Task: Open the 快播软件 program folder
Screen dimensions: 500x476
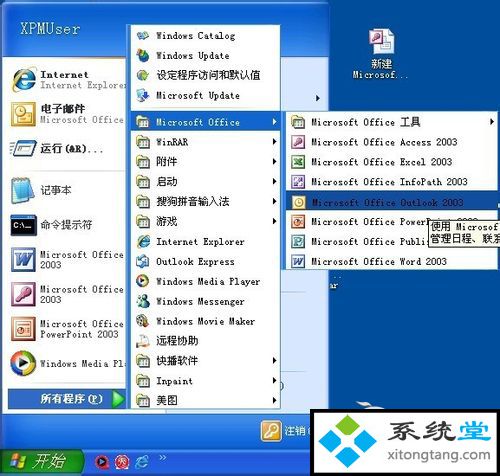Action: click(205, 361)
